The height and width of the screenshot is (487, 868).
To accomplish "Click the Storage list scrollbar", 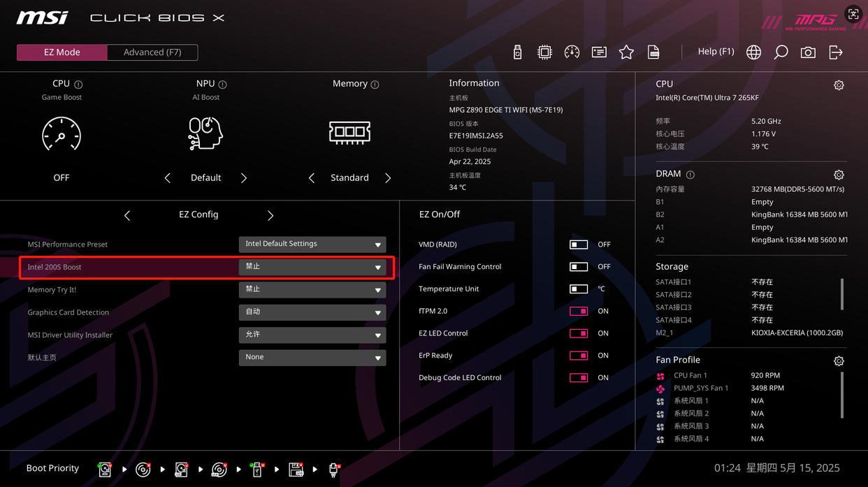I will [x=842, y=294].
